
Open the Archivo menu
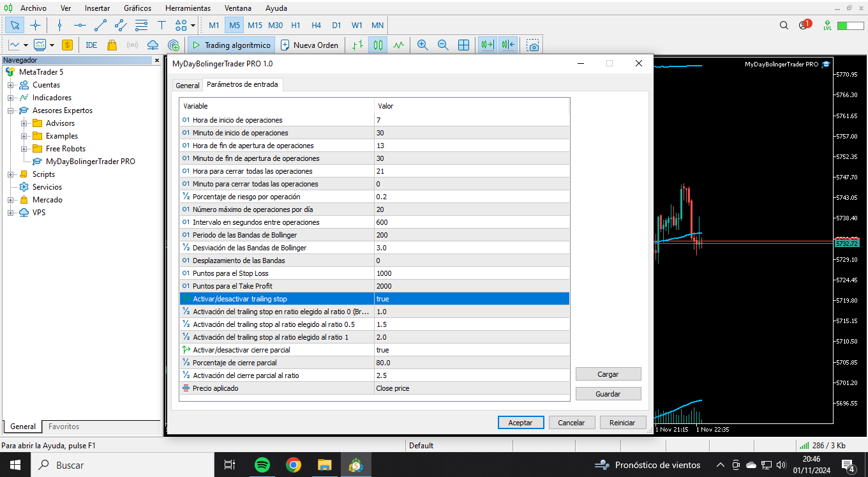[33, 8]
